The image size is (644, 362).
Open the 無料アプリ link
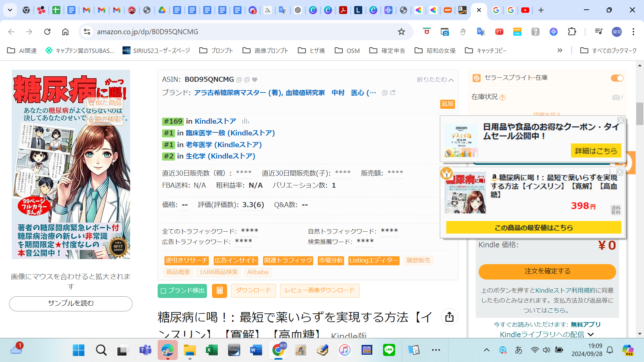pyautogui.click(x=586, y=324)
